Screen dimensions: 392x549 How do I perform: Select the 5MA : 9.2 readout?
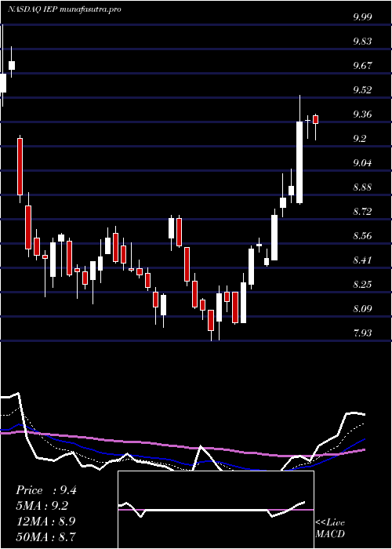[42, 506]
